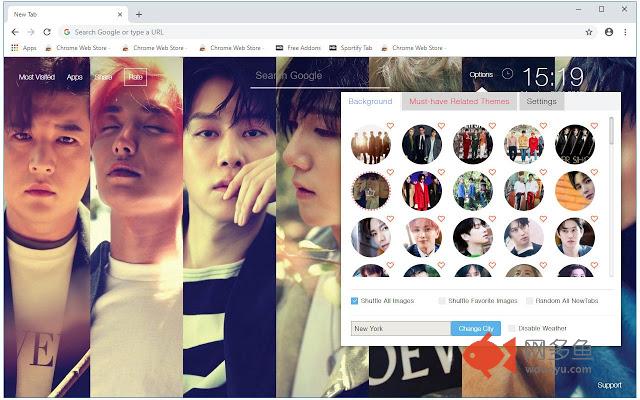This screenshot has width=640, height=400.
Task: Select first row second dark-suits thumbnail
Action: pyautogui.click(x=422, y=144)
